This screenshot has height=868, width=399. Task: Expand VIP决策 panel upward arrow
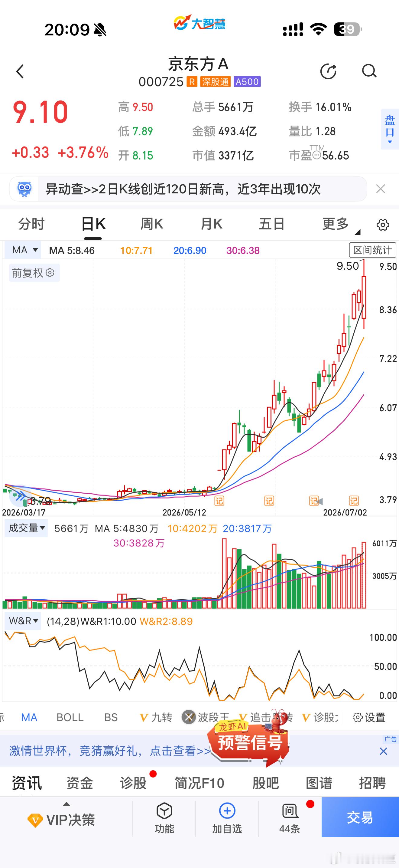pos(66,804)
